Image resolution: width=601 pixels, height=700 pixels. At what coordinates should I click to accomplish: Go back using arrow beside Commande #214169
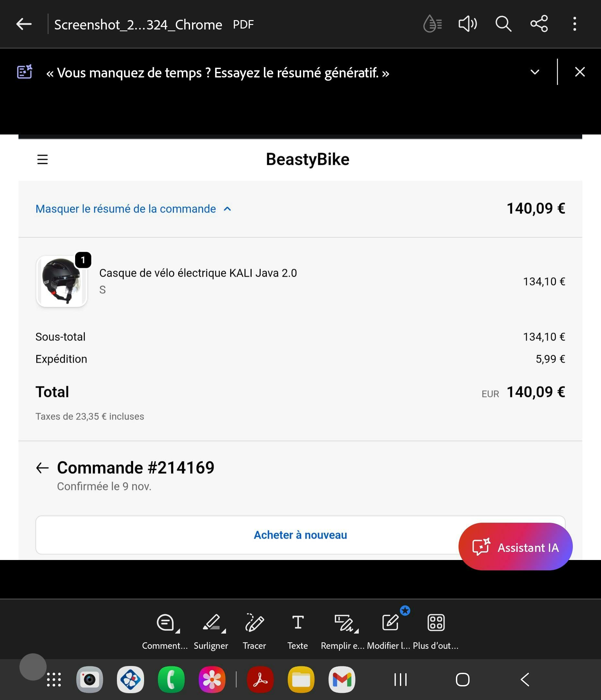(x=42, y=468)
